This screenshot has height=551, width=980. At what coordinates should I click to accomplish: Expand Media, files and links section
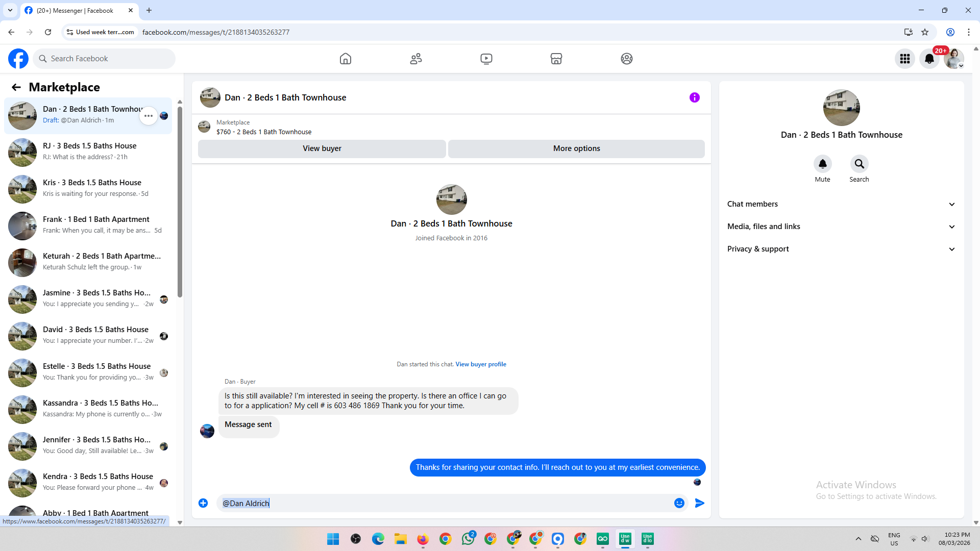pyautogui.click(x=841, y=227)
